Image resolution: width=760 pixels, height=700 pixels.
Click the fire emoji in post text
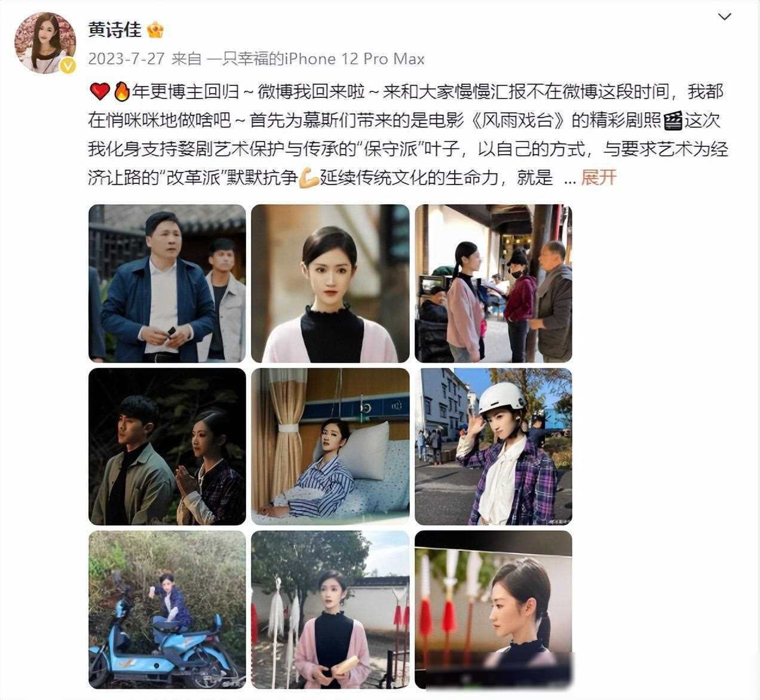pyautogui.click(x=121, y=91)
